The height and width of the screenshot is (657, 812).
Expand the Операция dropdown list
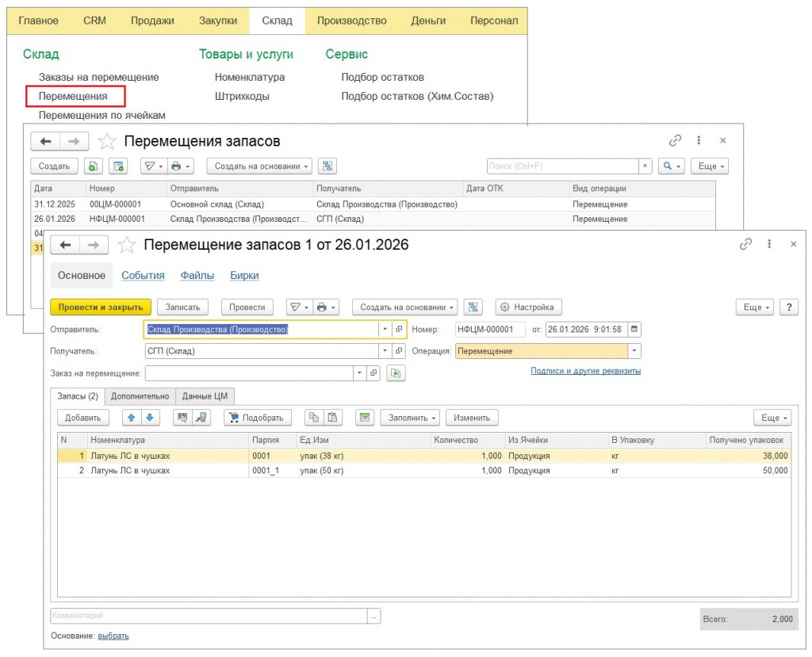coord(634,351)
